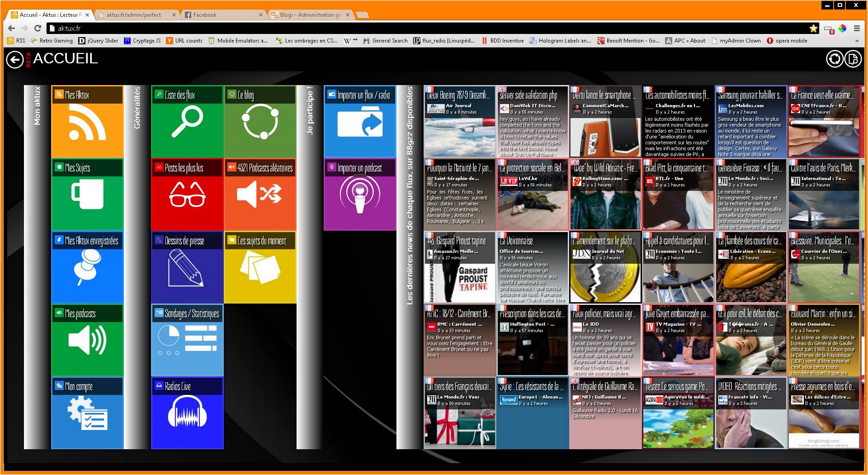This screenshot has height=475, width=868.
Task: Open the Liste des flux magnifier tile
Action: (187, 121)
